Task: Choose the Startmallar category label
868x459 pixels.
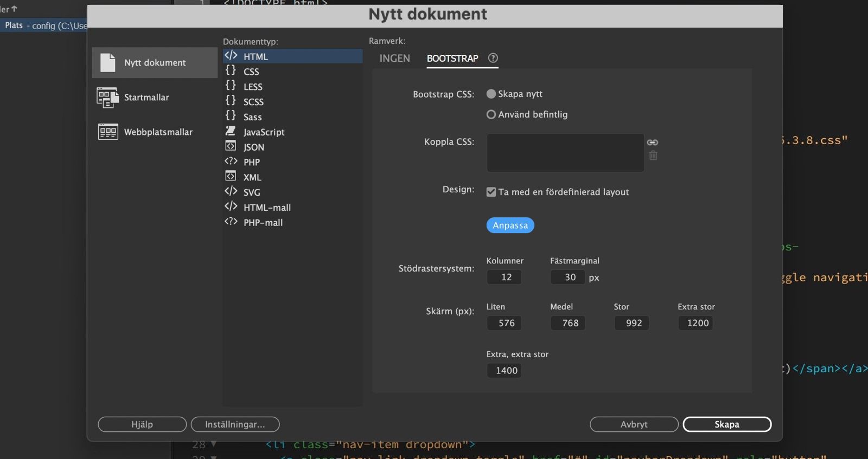Action: tap(146, 98)
